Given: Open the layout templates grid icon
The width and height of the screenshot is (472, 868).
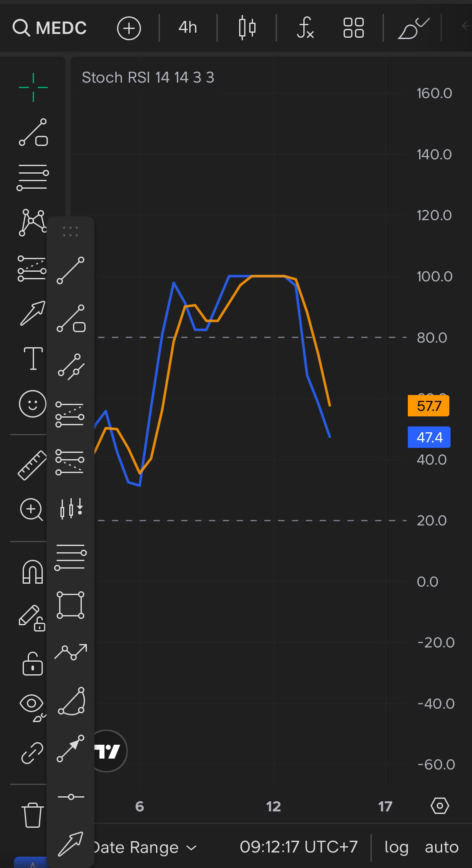Looking at the screenshot, I should (x=353, y=28).
